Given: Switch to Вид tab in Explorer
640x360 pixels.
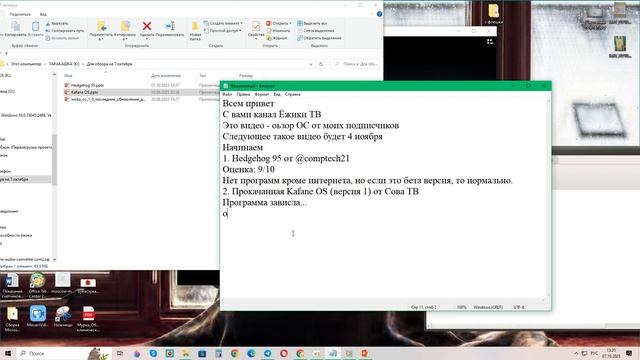Looking at the screenshot, I should coord(43,14).
